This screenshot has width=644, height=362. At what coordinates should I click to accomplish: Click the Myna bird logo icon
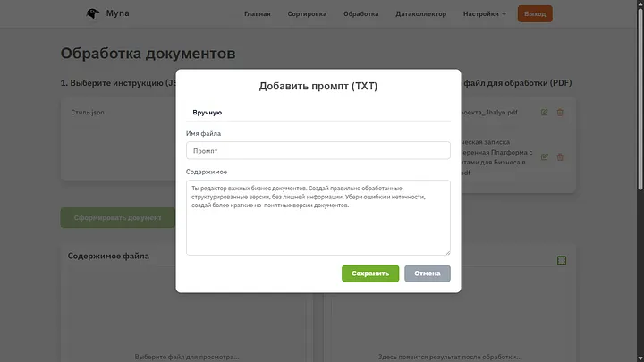[x=93, y=13]
